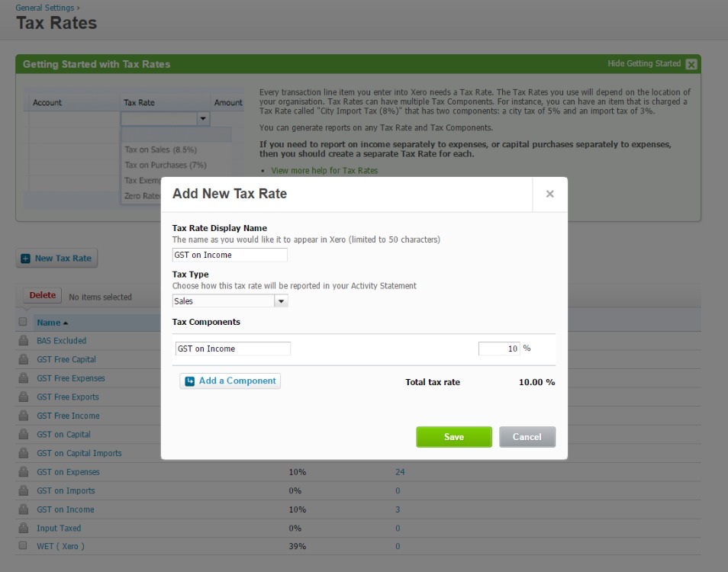Click the arrow icon on Add a Component

point(190,381)
